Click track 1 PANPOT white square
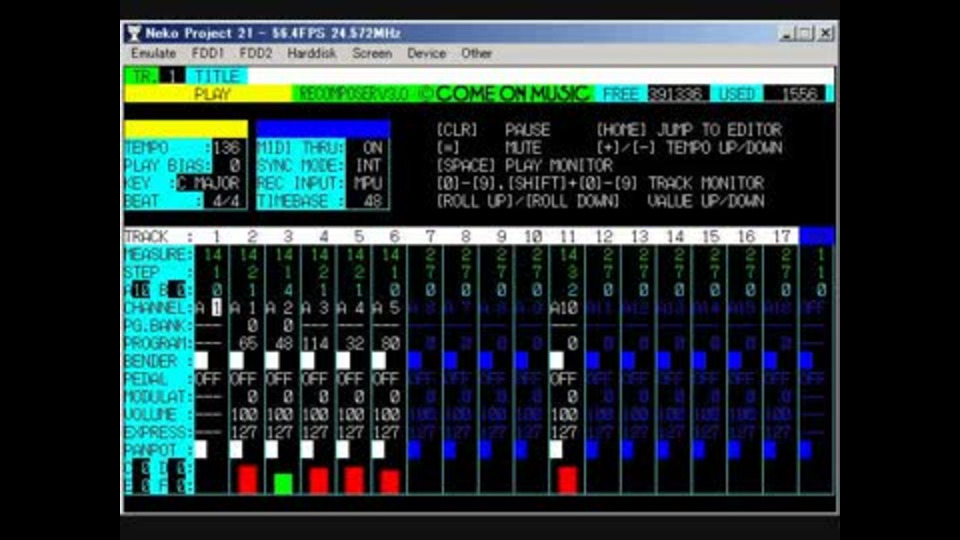Viewport: 960px width, 540px height. point(201,449)
